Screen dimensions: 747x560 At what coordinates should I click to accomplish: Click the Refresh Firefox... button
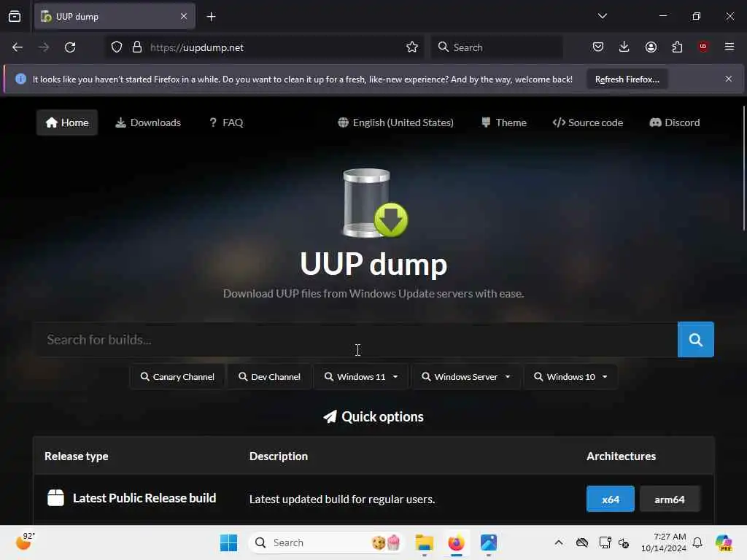[627, 79]
